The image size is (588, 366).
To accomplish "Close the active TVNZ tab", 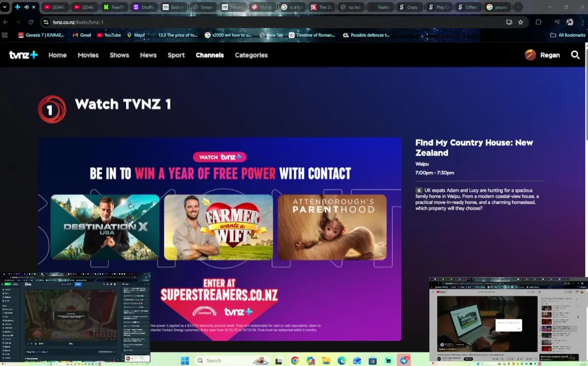I will tap(34, 7).
